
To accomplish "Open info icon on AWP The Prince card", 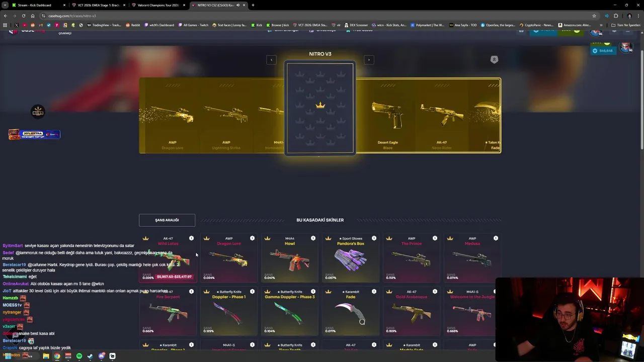I will 435,238.
